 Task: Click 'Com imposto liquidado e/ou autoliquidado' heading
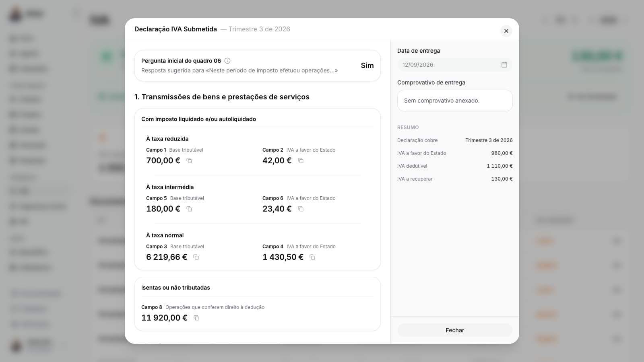click(x=198, y=119)
